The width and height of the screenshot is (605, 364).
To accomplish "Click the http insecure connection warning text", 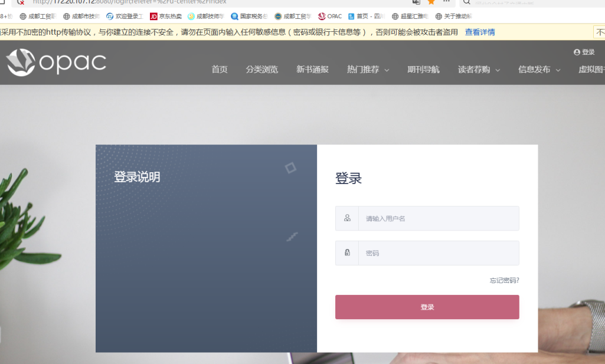I will tap(229, 32).
